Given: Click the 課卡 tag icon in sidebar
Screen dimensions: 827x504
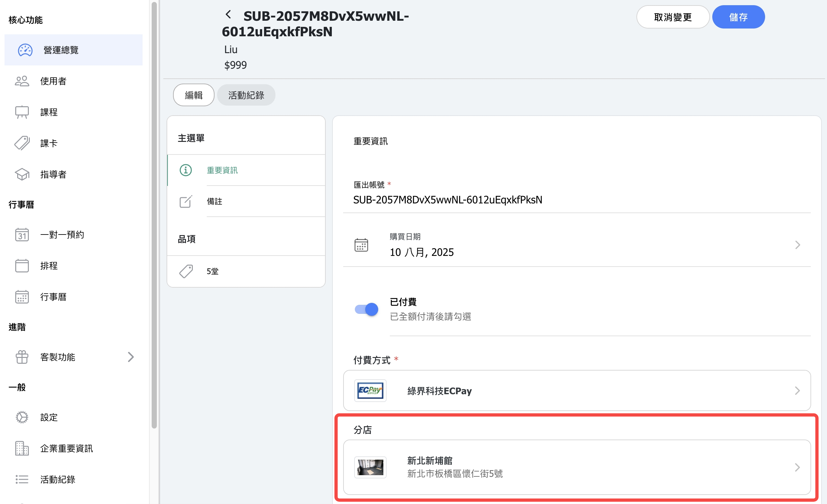Looking at the screenshot, I should pos(22,143).
